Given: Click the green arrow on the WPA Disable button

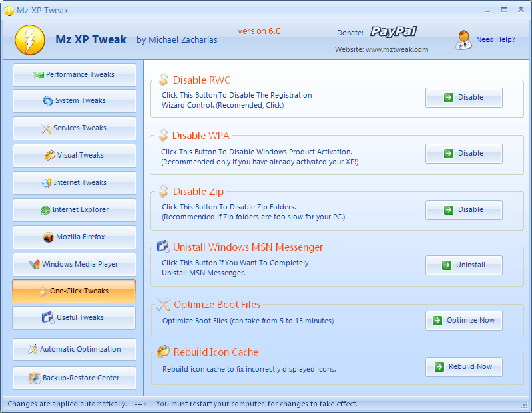Looking at the screenshot, I should pos(449,154).
